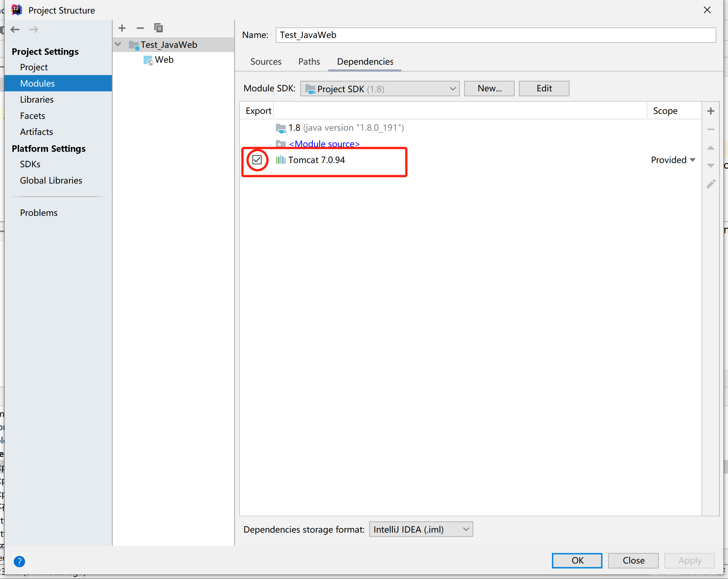Select the Test_JavaWeb module row
The image size is (728, 579).
173,45
